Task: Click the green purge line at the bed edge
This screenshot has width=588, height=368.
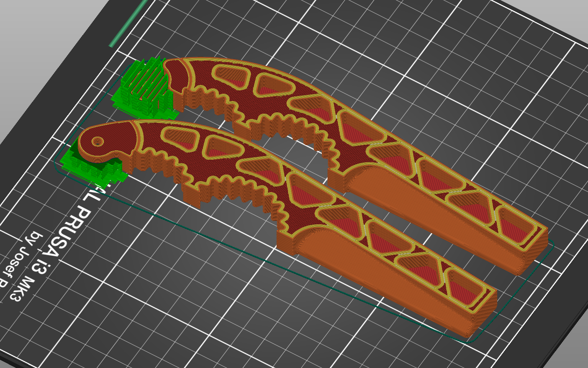Action: pos(128,23)
